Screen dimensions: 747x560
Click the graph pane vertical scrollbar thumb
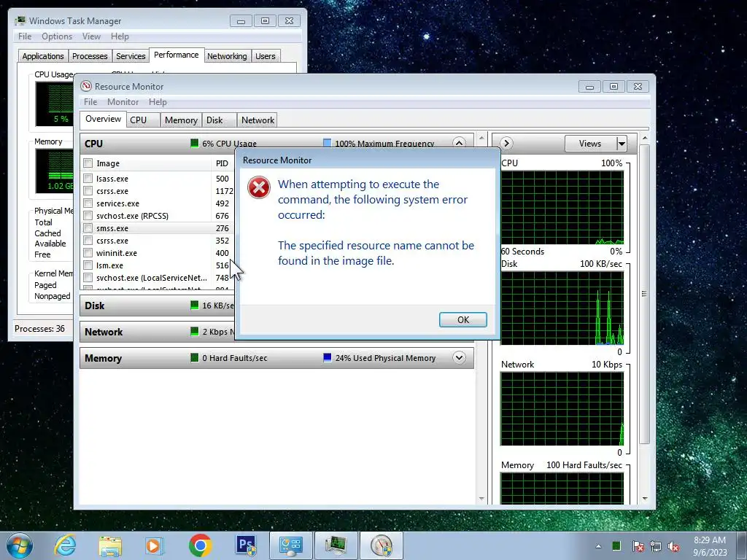tap(645, 295)
